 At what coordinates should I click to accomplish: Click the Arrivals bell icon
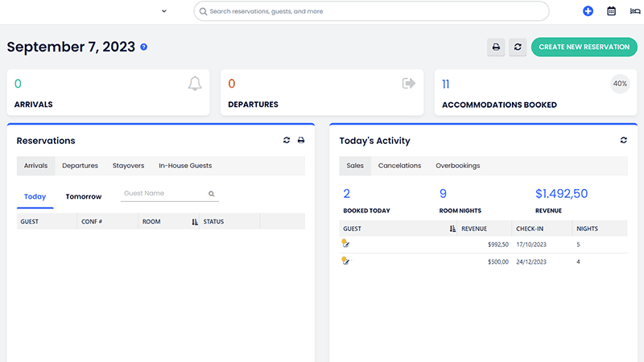194,84
